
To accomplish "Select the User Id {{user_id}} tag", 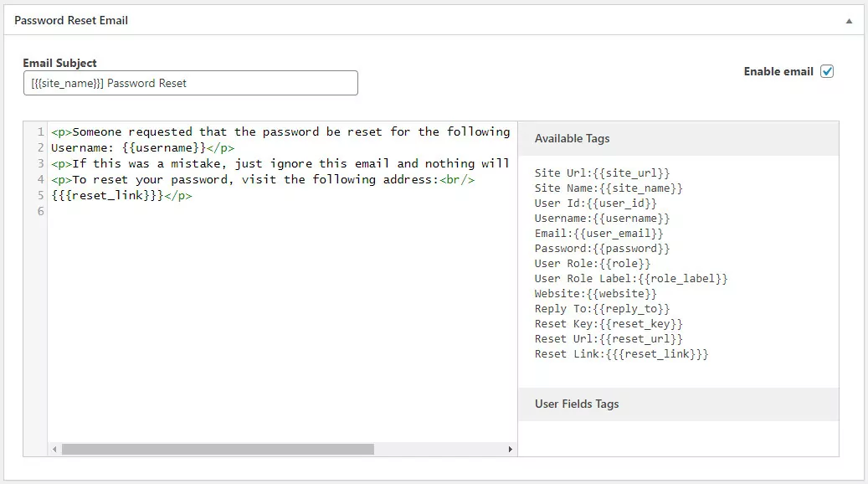I will click(596, 203).
